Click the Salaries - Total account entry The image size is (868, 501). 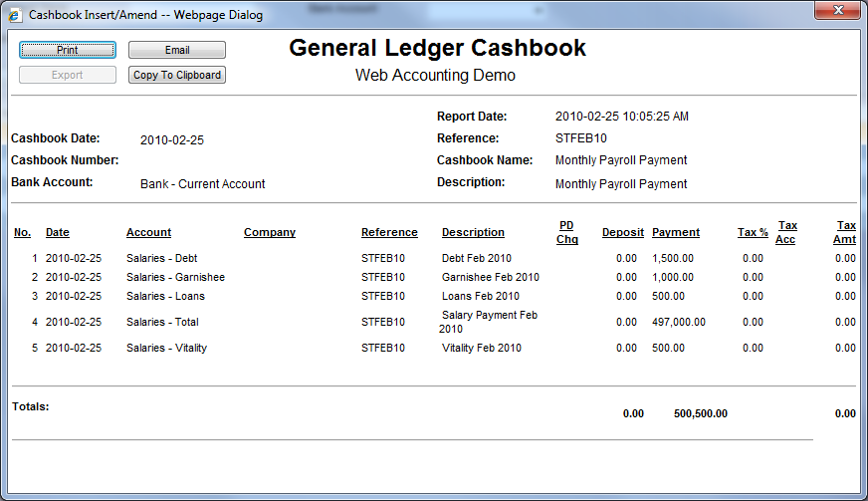pyautogui.click(x=162, y=322)
